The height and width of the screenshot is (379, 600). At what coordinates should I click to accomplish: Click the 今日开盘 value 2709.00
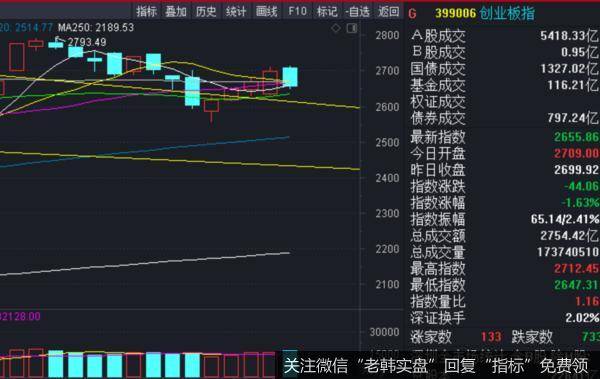point(576,154)
